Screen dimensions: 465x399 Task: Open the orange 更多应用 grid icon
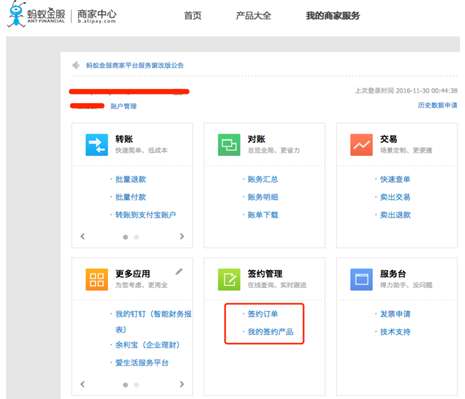pyautogui.click(x=97, y=279)
